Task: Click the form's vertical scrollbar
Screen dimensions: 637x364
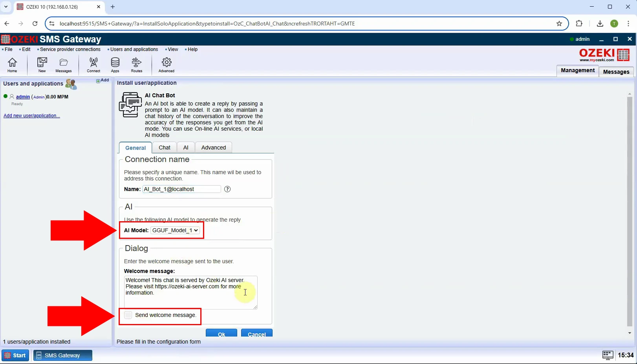Action: click(630, 212)
